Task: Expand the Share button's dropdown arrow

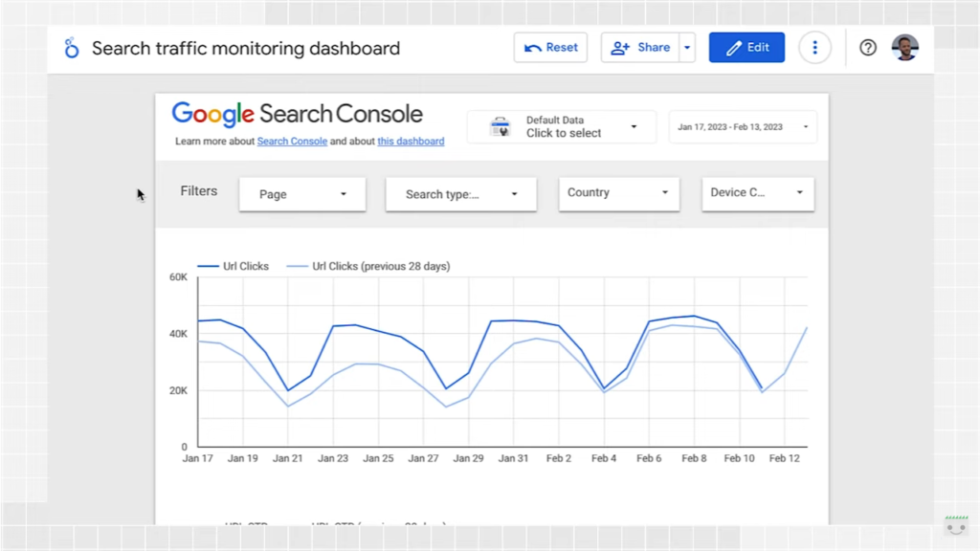Action: (x=686, y=47)
